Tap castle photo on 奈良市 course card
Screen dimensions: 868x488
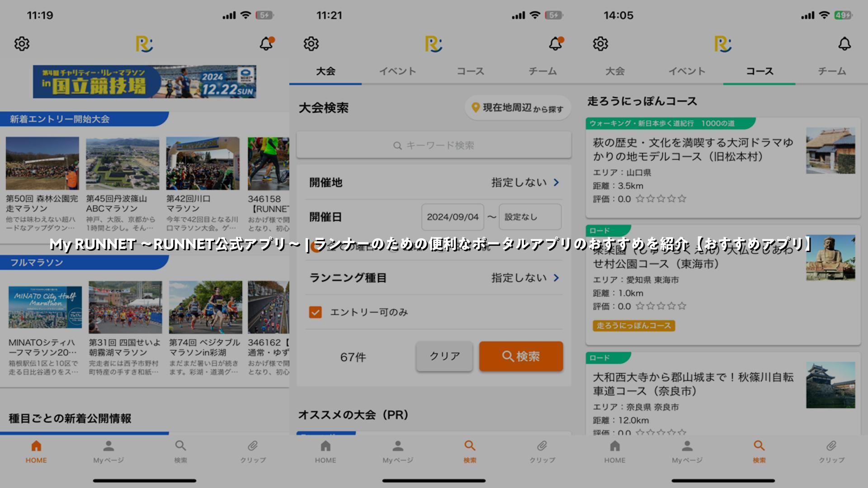[830, 385]
